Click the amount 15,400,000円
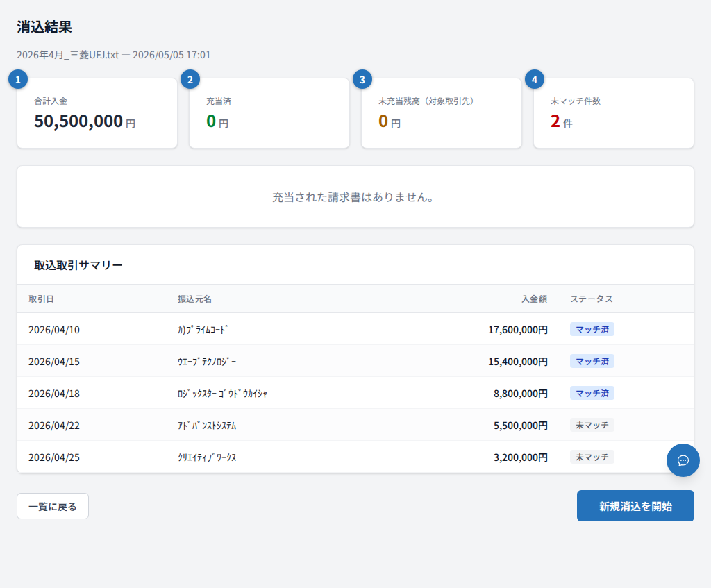This screenshot has height=588, width=711. [518, 361]
